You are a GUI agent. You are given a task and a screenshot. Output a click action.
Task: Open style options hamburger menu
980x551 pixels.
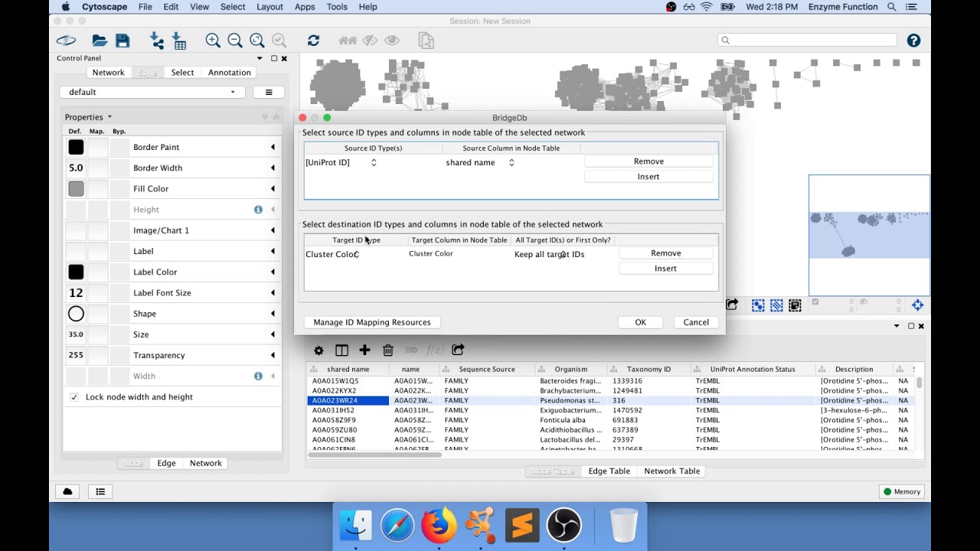(269, 93)
